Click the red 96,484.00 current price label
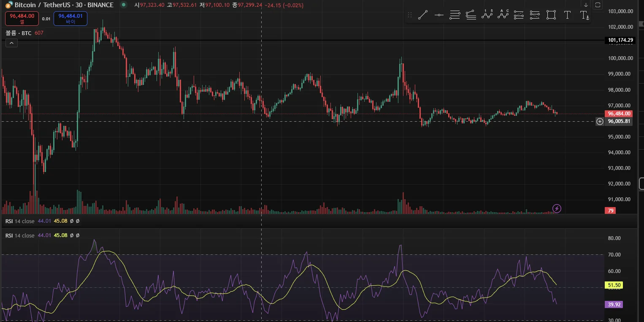Image resolution: width=644 pixels, height=322 pixels. [x=619, y=114]
